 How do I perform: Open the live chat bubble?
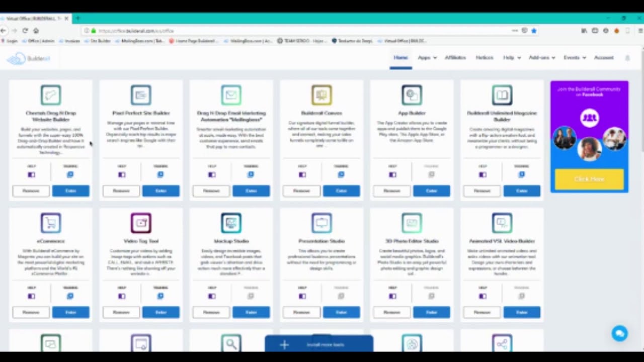[x=619, y=333]
